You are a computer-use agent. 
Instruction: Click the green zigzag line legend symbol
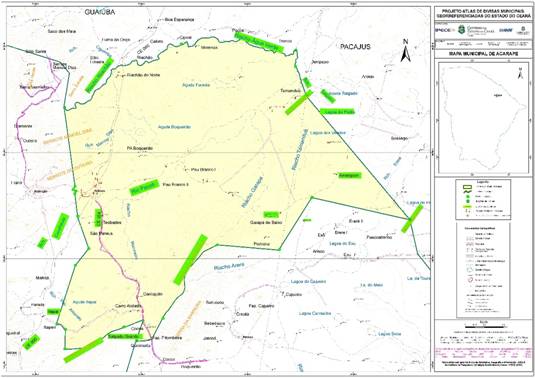click(467, 191)
